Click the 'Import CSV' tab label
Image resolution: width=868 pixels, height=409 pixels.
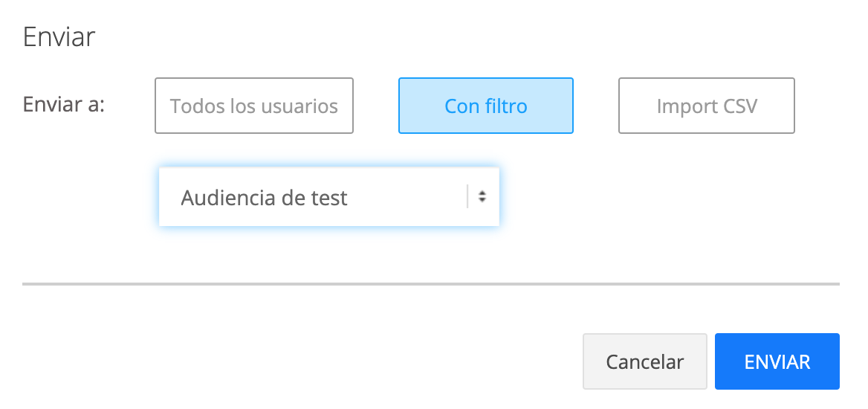pos(707,106)
